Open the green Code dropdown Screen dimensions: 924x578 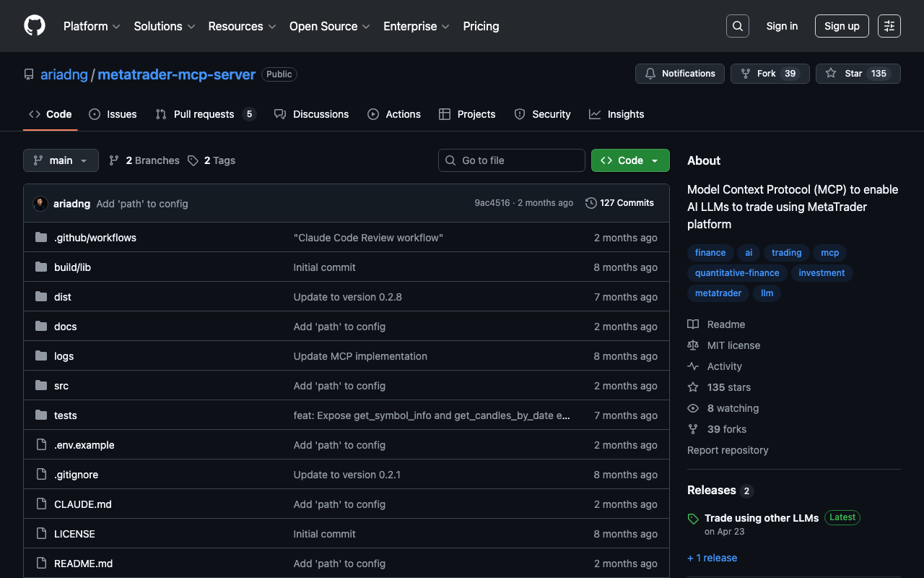[x=629, y=160]
